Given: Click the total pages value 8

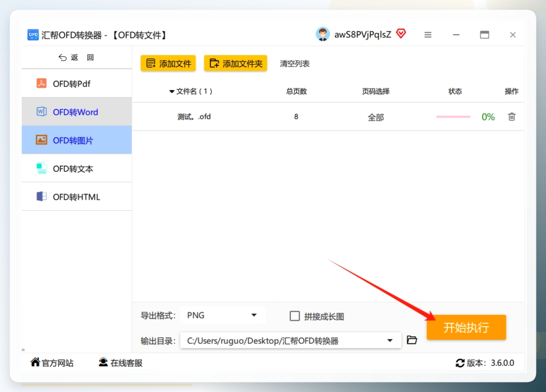Looking at the screenshot, I should (296, 117).
